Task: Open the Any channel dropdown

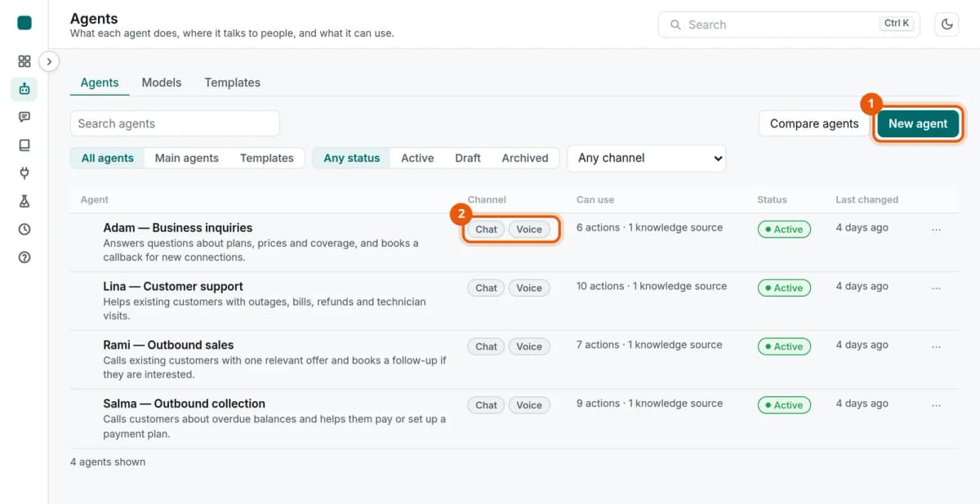Action: tap(647, 158)
